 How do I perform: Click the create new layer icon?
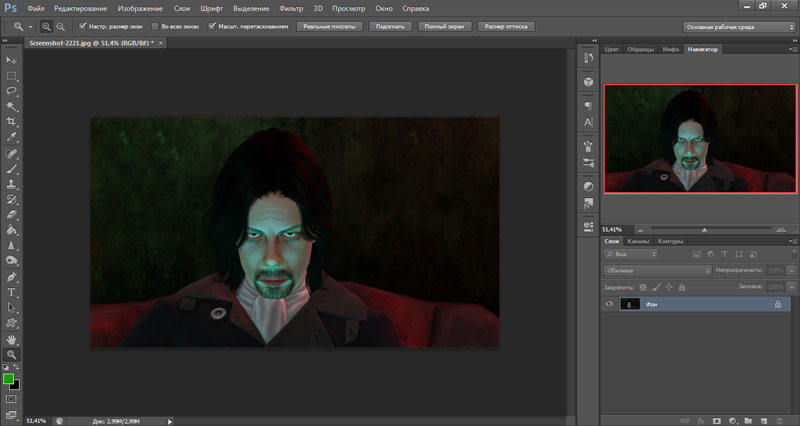[x=764, y=421]
